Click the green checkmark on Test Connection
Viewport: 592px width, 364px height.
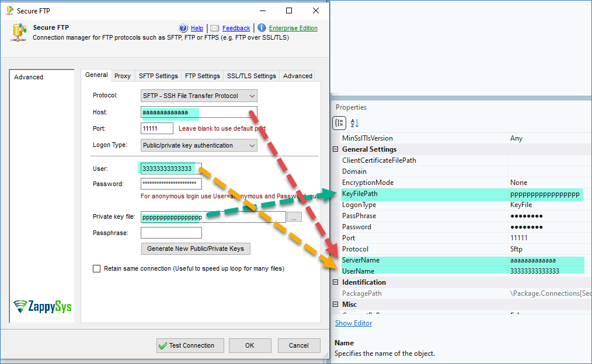(x=163, y=346)
